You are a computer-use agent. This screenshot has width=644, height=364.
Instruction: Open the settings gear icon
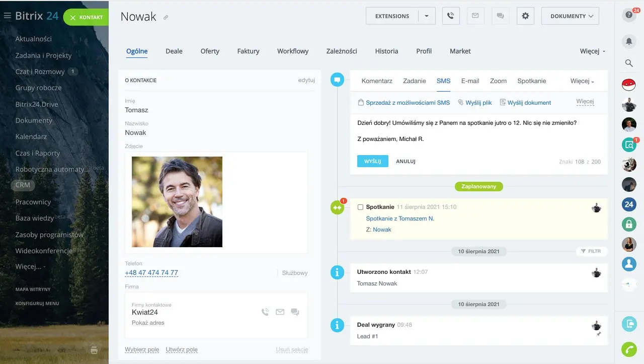tap(525, 16)
